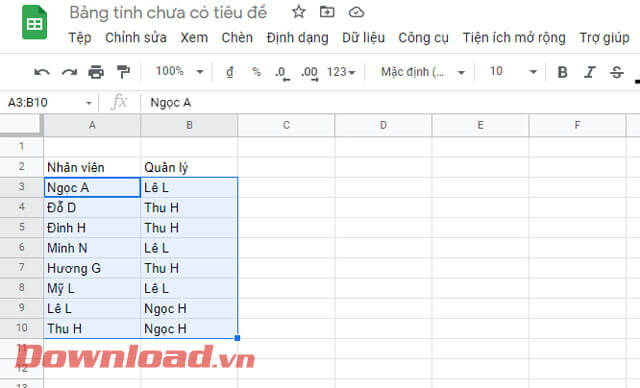Open the Định dạng menu
The height and width of the screenshot is (388, 640).
coord(298,38)
